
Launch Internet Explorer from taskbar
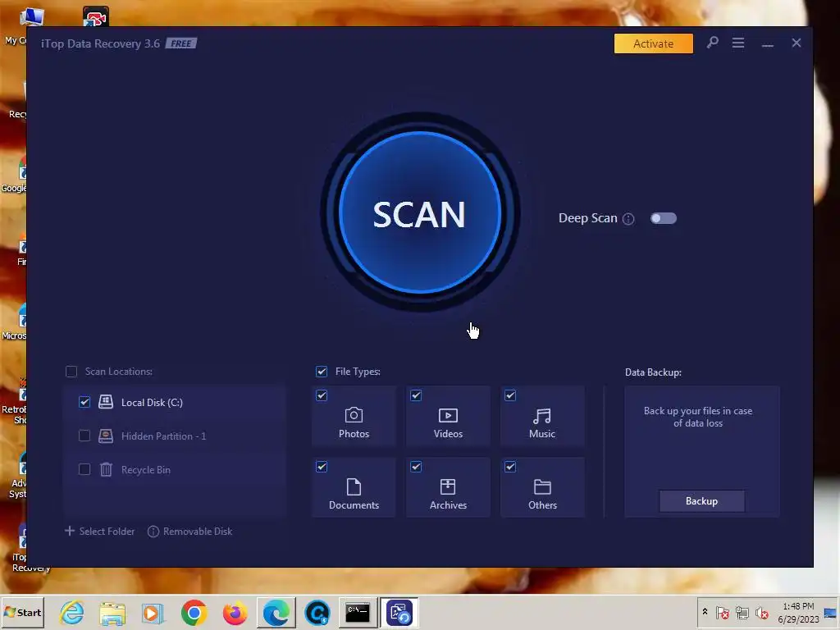point(72,612)
